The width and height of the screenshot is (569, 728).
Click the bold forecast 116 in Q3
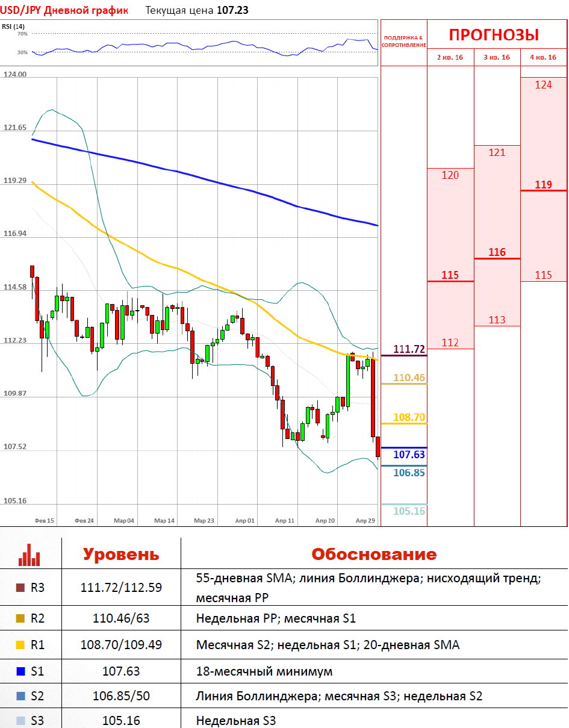[497, 252]
